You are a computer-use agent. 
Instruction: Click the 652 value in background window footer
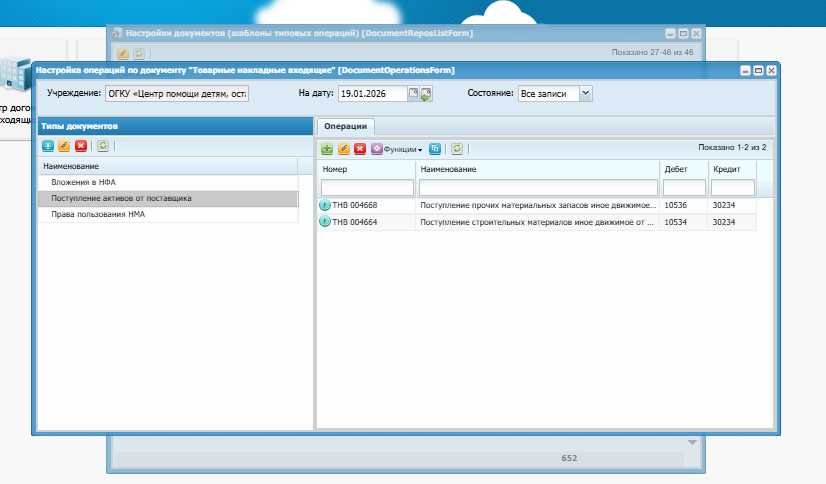click(x=569, y=458)
